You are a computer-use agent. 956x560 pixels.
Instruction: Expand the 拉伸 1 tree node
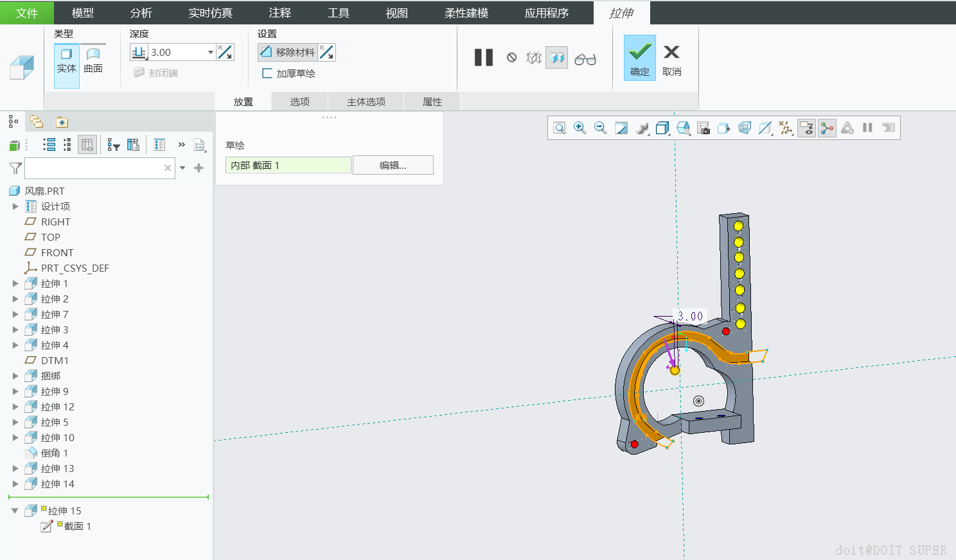(x=15, y=283)
